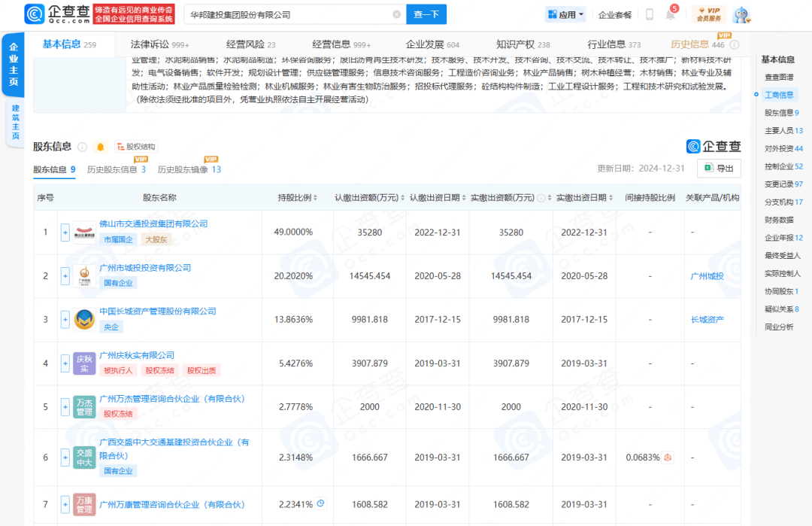
Task: Open the mobile app icon in the header
Action: pos(650,14)
